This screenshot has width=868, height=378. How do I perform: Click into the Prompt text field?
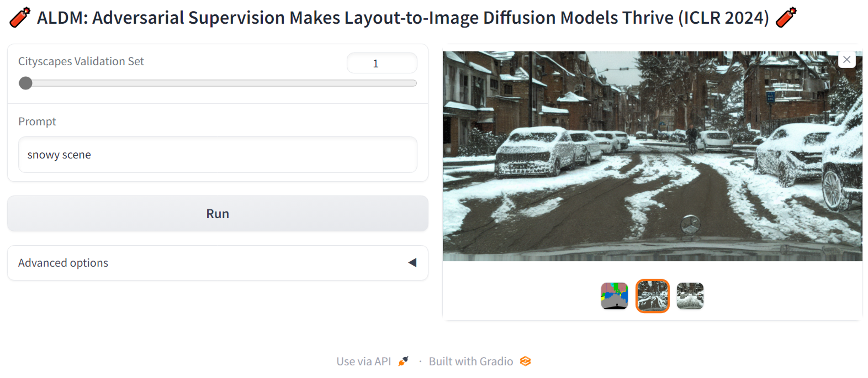tap(218, 155)
